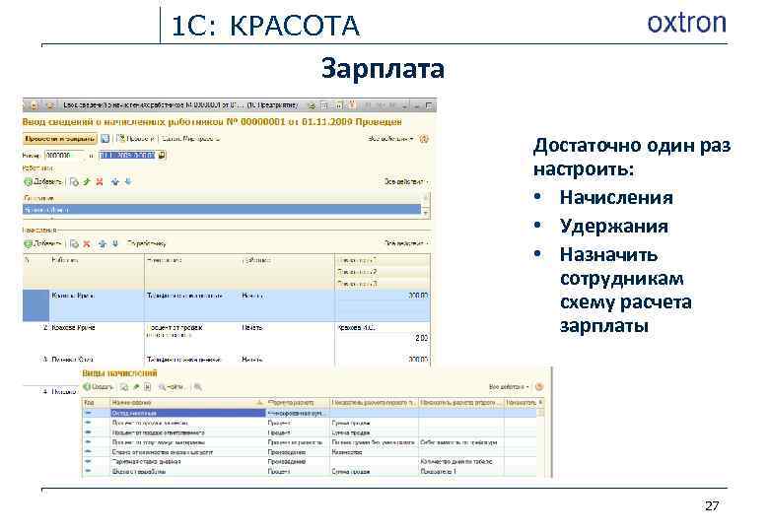Image resolution: width=769 pixels, height=532 pixels.
Task: Click 'По работнику' button in Начисления toolbar
Action: (x=146, y=243)
